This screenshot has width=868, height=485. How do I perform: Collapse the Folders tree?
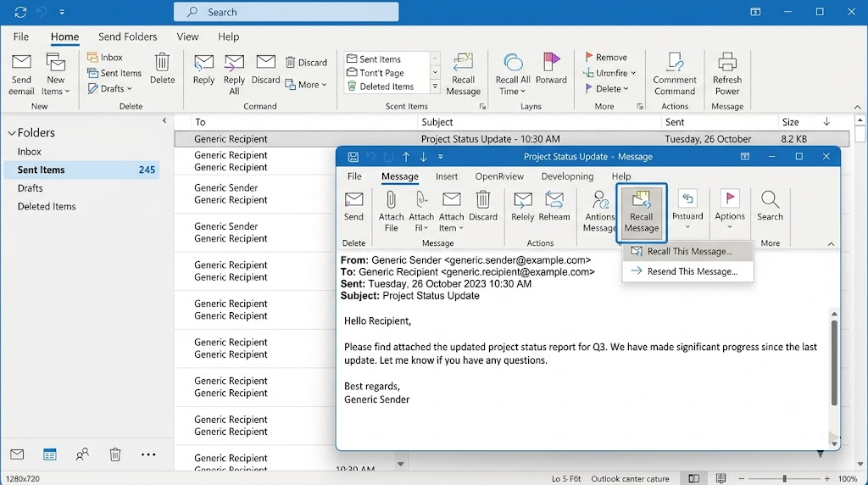coord(12,133)
